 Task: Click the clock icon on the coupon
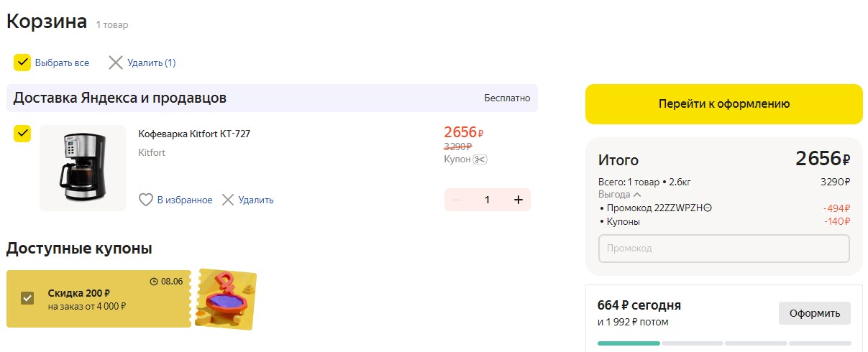[x=153, y=281]
